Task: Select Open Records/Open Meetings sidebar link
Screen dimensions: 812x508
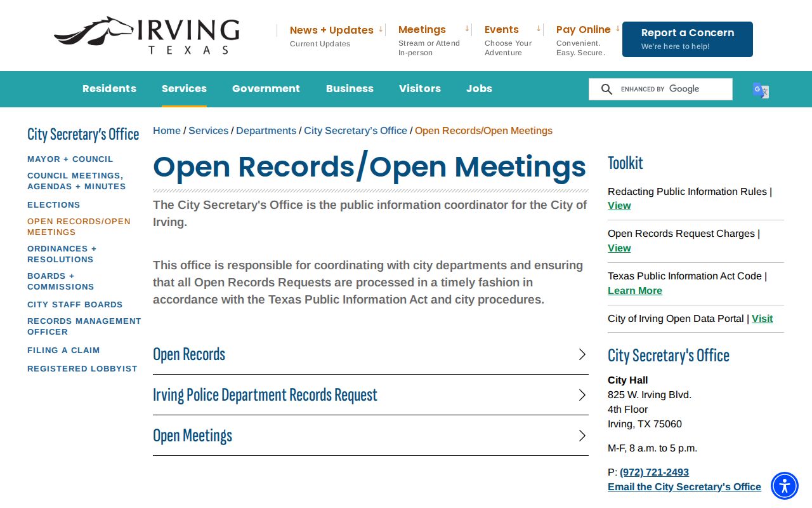Action: coord(79,227)
